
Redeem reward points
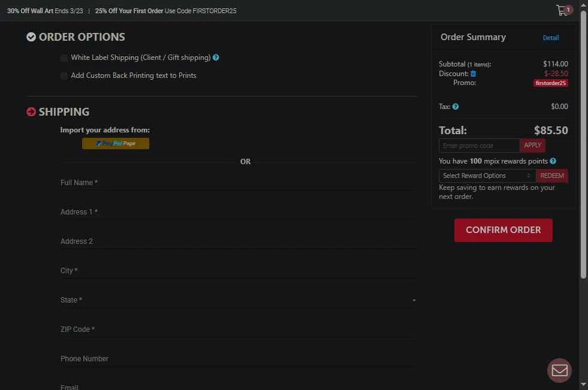(x=551, y=176)
